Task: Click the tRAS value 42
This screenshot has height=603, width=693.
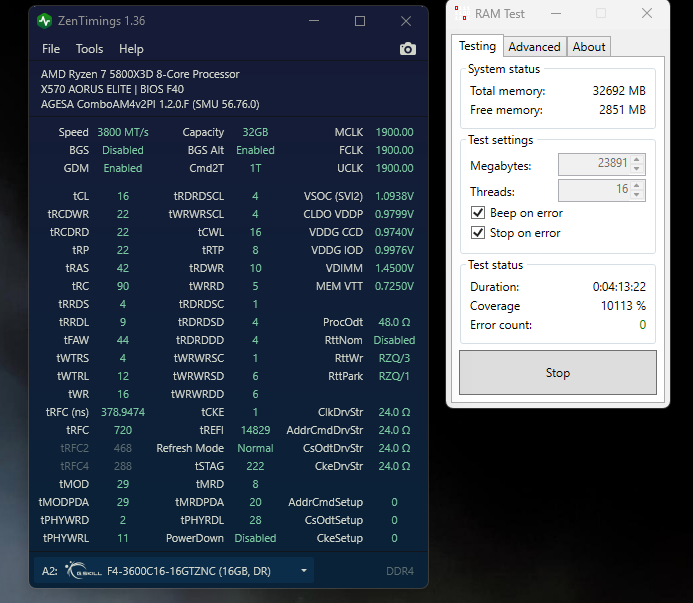Action: pyautogui.click(x=123, y=268)
